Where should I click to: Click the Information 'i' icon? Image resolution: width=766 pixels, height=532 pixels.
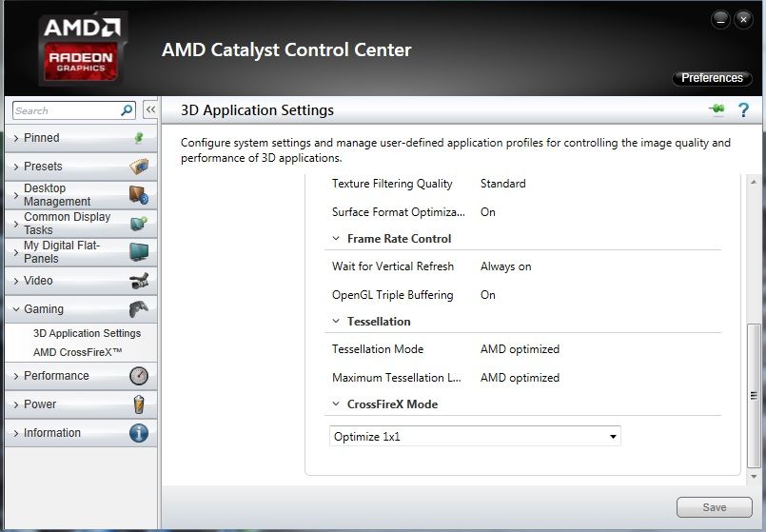tap(139, 433)
